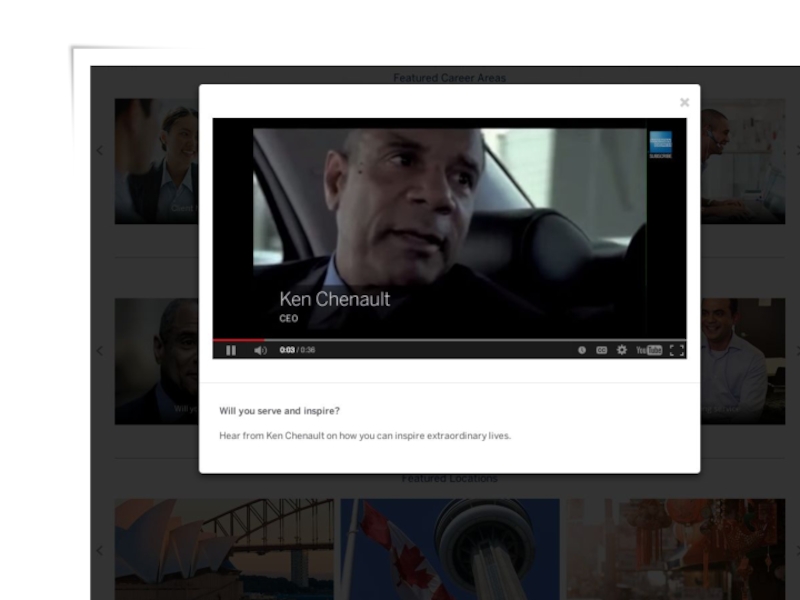
Task: Open video settings gear icon
Action: [x=621, y=350]
